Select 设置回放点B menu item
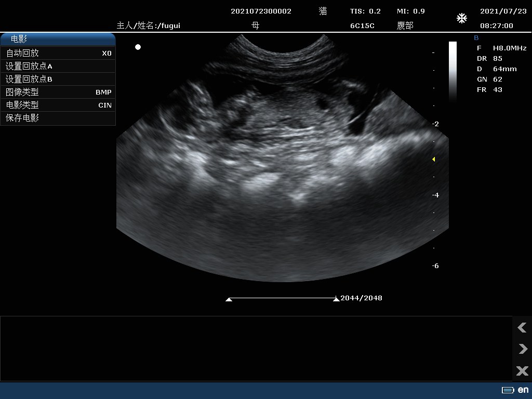Screen dimensions: 532x399 (x=58, y=79)
